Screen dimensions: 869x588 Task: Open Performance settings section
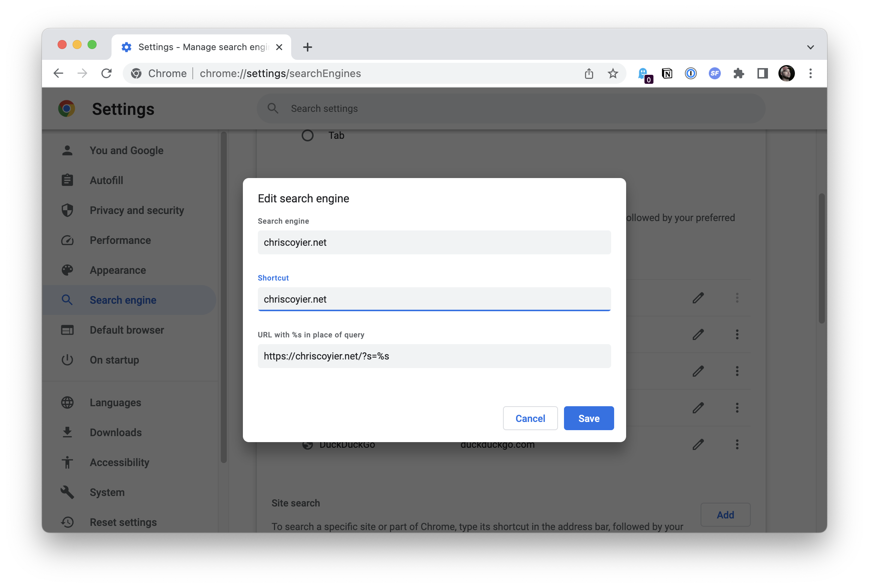click(x=129, y=240)
